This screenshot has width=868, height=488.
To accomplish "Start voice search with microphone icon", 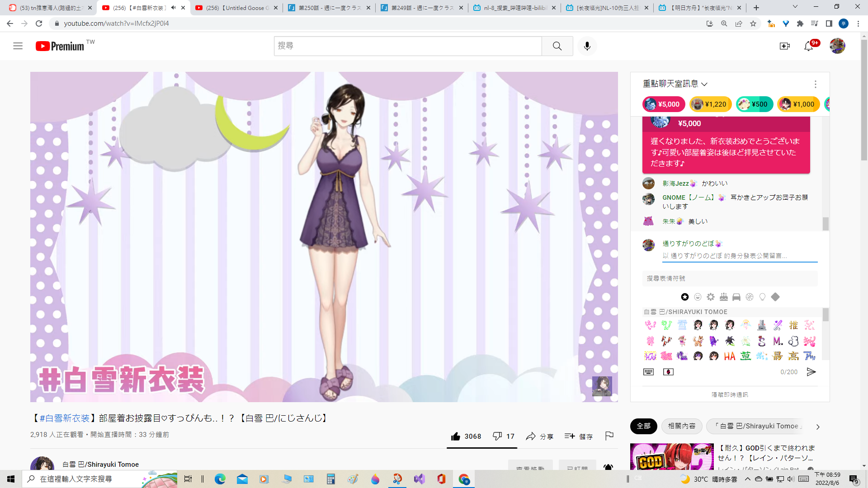I will click(587, 46).
